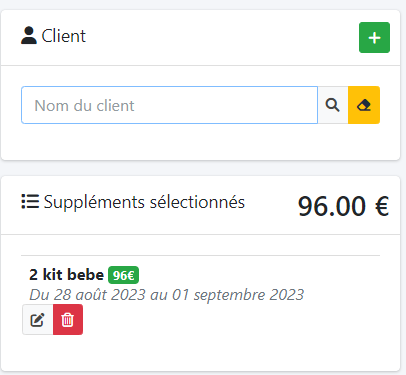The height and width of the screenshot is (375, 406).
Task: Clear client field with yellow eraser button
Action: 364,105
